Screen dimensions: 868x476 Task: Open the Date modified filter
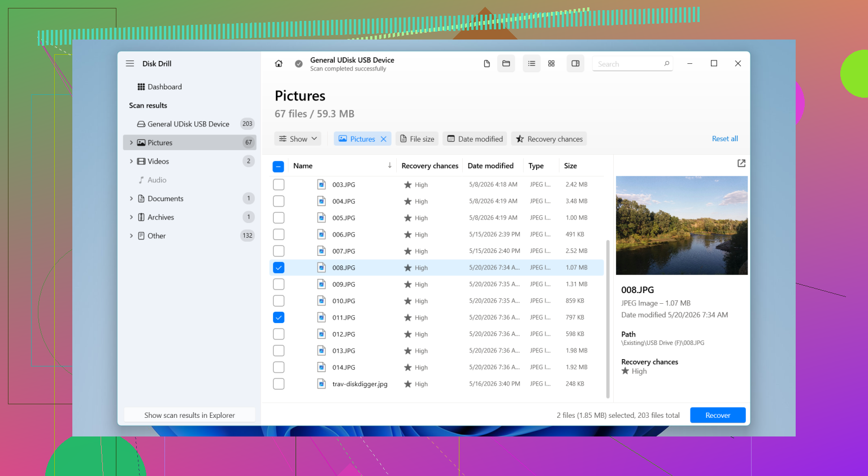pos(475,139)
